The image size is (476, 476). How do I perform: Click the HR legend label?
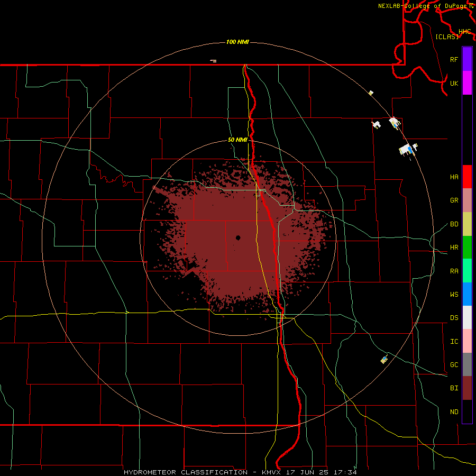tap(454, 248)
